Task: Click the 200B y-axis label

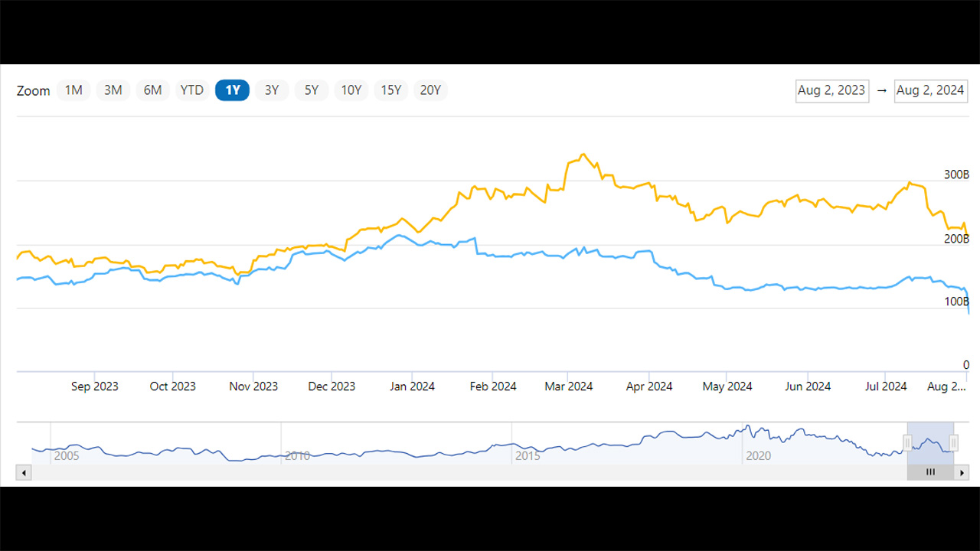Action: pos(956,239)
